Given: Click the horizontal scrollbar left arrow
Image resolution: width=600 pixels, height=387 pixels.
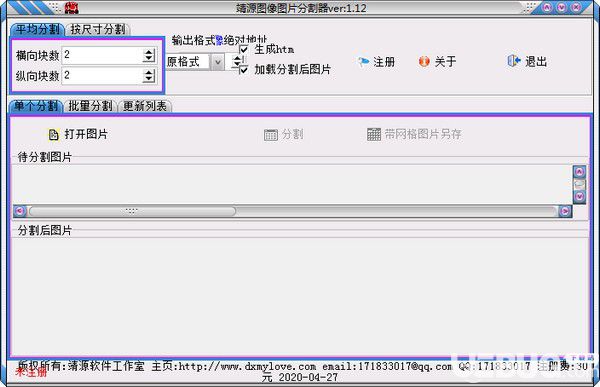Looking at the screenshot, I should [x=20, y=211].
